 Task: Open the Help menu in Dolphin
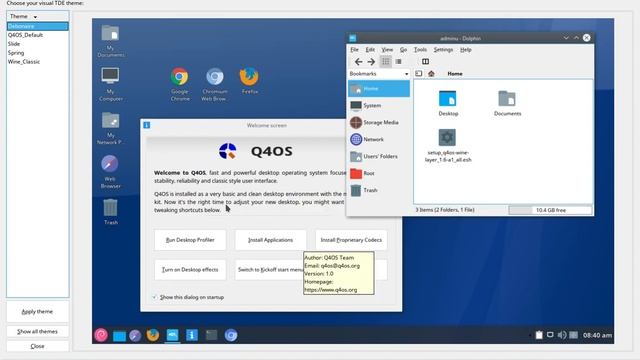tap(466, 50)
